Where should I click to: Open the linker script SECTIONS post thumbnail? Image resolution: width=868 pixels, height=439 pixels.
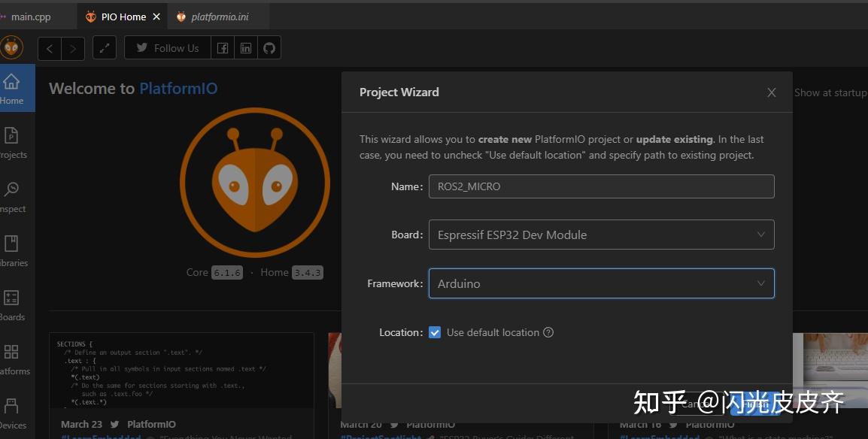click(x=181, y=371)
